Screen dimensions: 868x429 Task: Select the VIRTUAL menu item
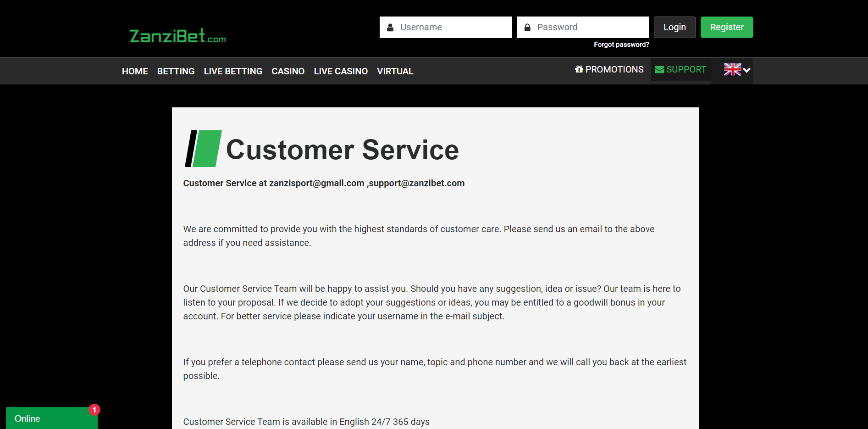[395, 71]
